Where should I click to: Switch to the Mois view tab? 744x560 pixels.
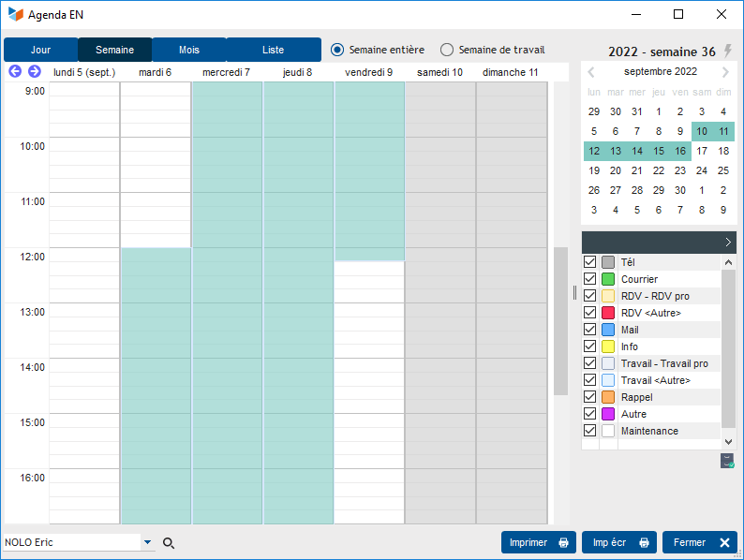189,50
